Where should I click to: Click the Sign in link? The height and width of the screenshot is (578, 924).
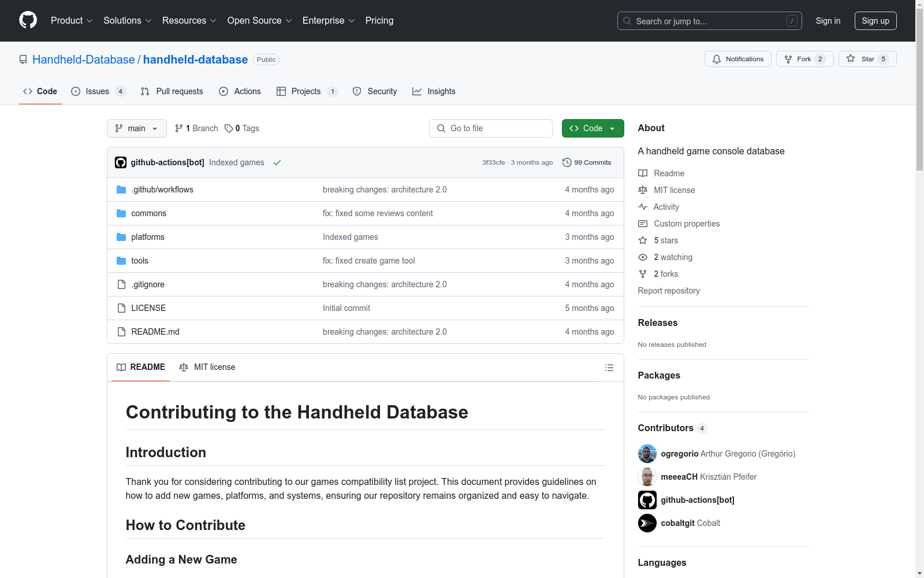click(x=828, y=21)
